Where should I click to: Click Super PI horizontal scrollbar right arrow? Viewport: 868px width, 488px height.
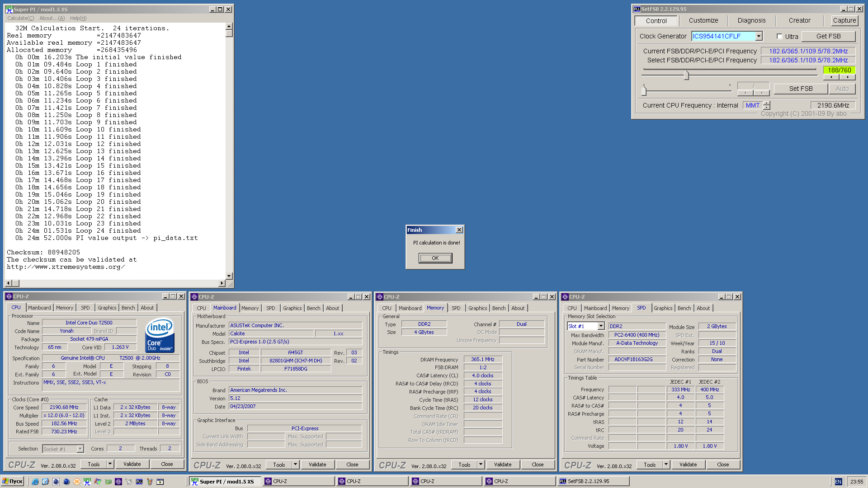222,283
